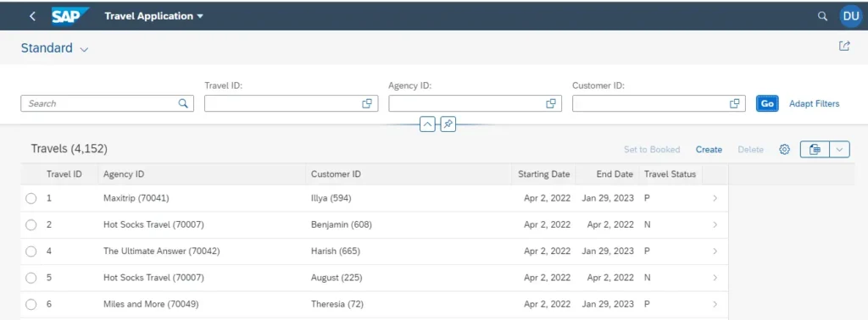Open value help for Agency ID
This screenshot has width=868, height=320.
pyautogui.click(x=551, y=103)
